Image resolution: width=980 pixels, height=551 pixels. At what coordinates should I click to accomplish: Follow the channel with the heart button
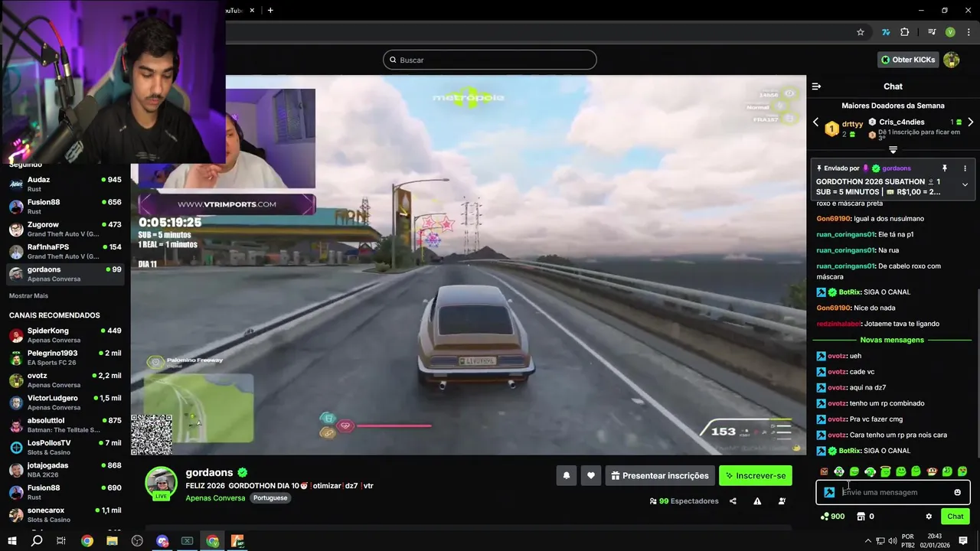(590, 475)
